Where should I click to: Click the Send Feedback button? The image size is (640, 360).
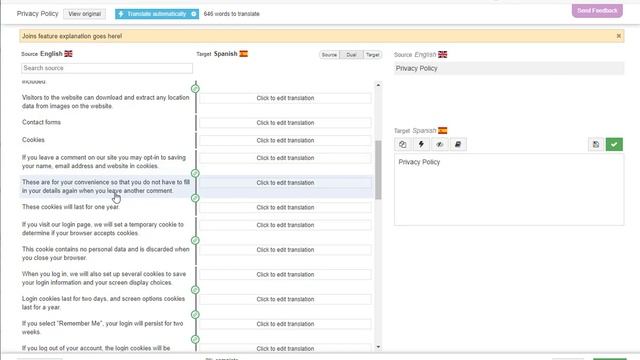coord(597,11)
